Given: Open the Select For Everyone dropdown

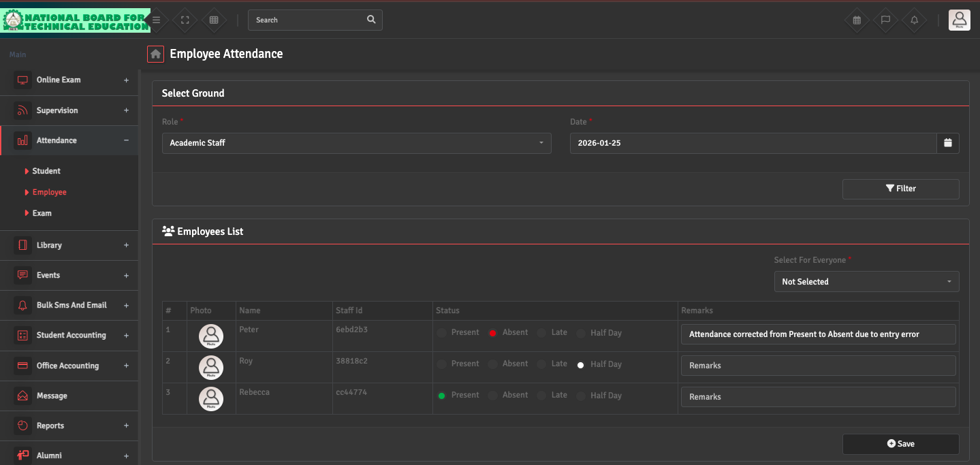Looking at the screenshot, I should (866, 281).
